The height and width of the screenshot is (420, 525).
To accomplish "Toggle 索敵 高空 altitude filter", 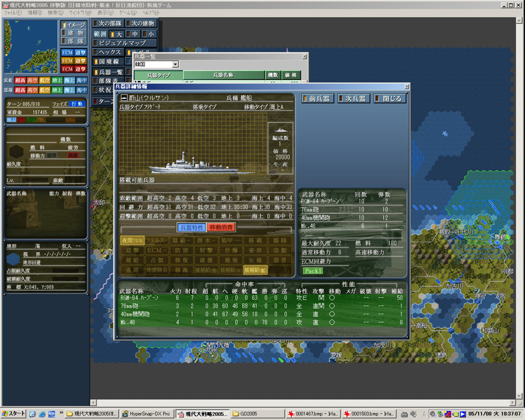I will click(x=32, y=80).
